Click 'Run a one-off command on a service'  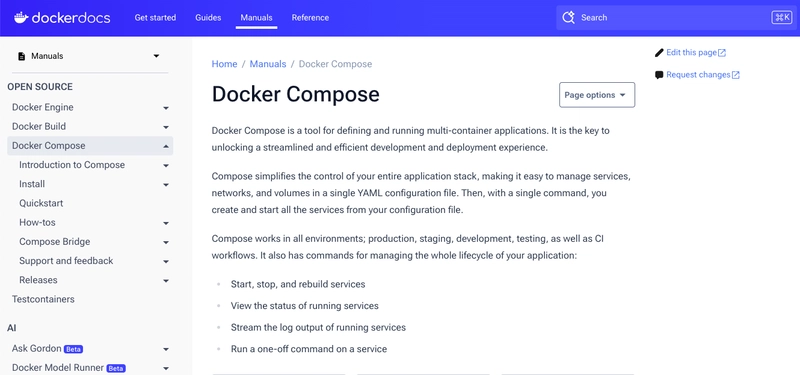[x=309, y=349]
